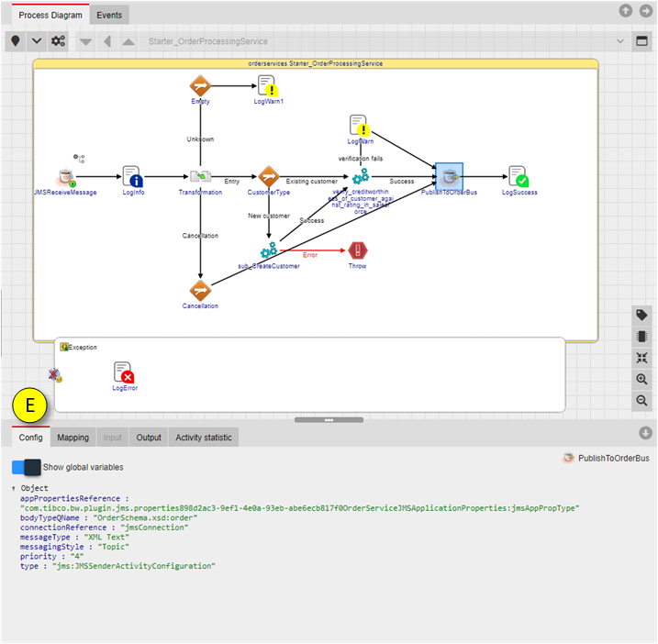Click the orderservices Starter_OrderProcessingService title bar
Viewport: 658px width, 644px height.
pos(316,63)
